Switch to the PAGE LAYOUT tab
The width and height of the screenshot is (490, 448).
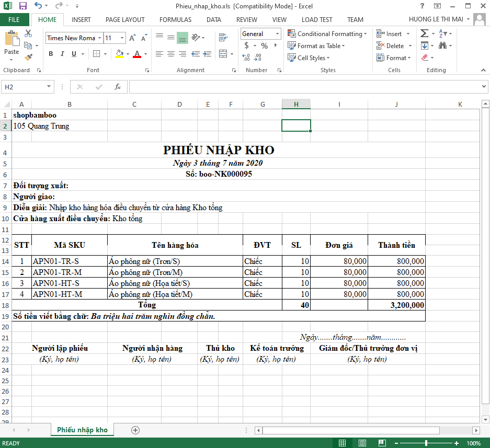[125, 20]
